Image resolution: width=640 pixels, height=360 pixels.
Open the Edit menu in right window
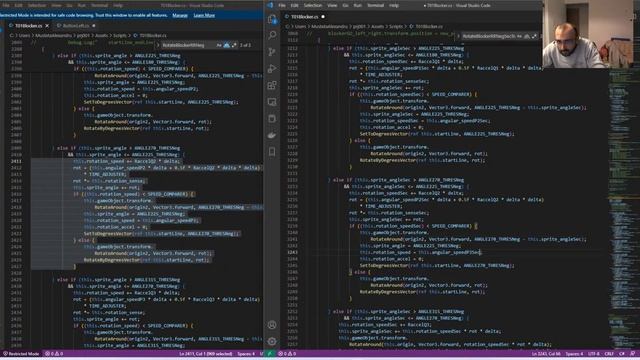point(294,6)
